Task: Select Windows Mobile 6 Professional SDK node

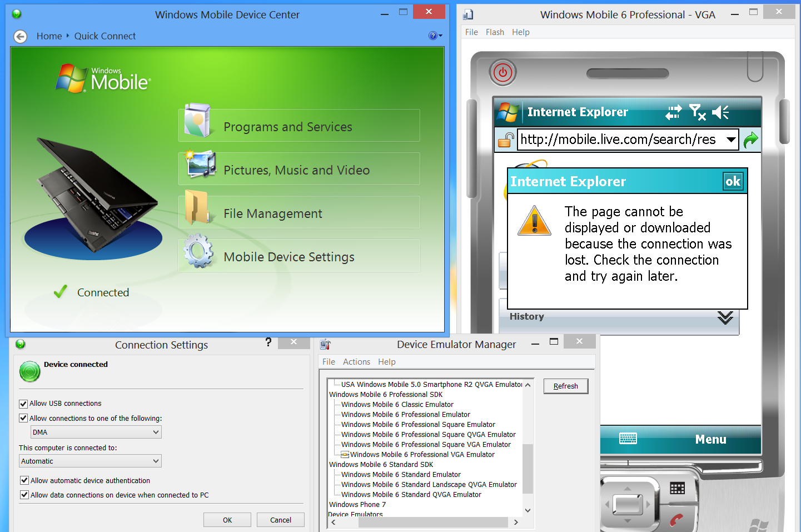Action: (386, 394)
